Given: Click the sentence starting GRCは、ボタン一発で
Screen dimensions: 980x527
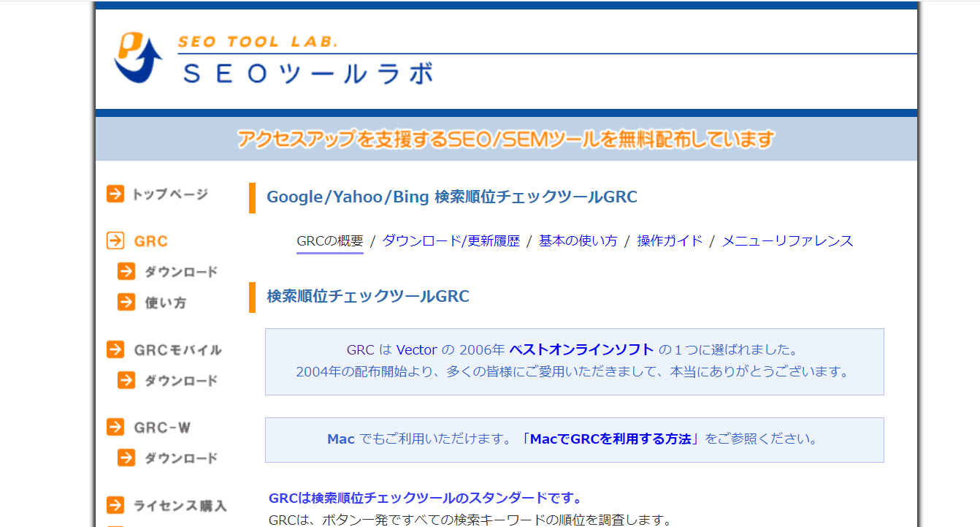Looking at the screenshot, I should pos(470,520).
